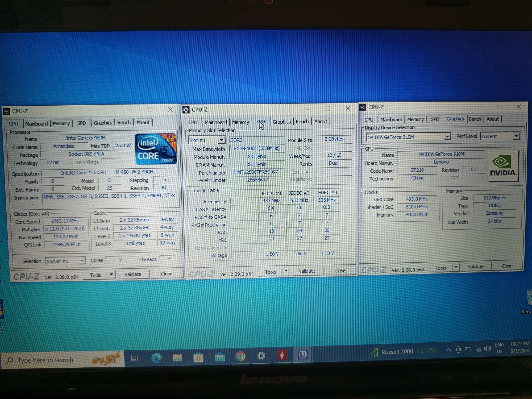Screen dimensions: 532x399
Task: Click Tools button in the middle window
Action: click(x=270, y=272)
